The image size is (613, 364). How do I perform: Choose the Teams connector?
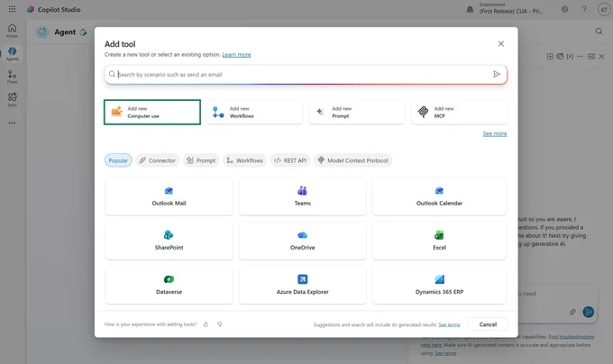coord(303,196)
